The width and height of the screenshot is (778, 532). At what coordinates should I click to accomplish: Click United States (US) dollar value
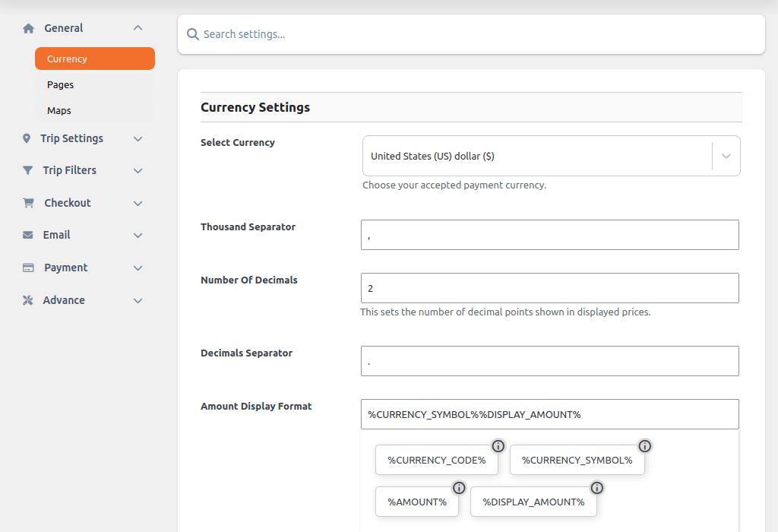tap(432, 157)
